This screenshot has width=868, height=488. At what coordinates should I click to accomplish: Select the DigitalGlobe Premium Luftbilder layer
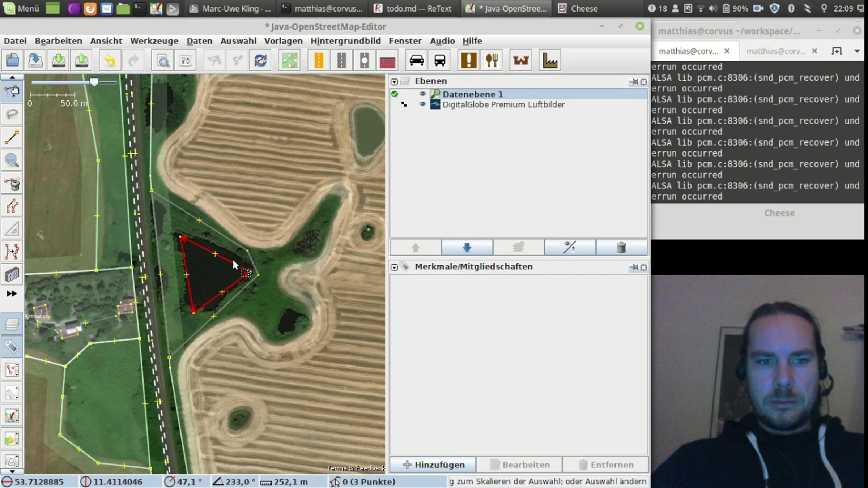click(519, 104)
